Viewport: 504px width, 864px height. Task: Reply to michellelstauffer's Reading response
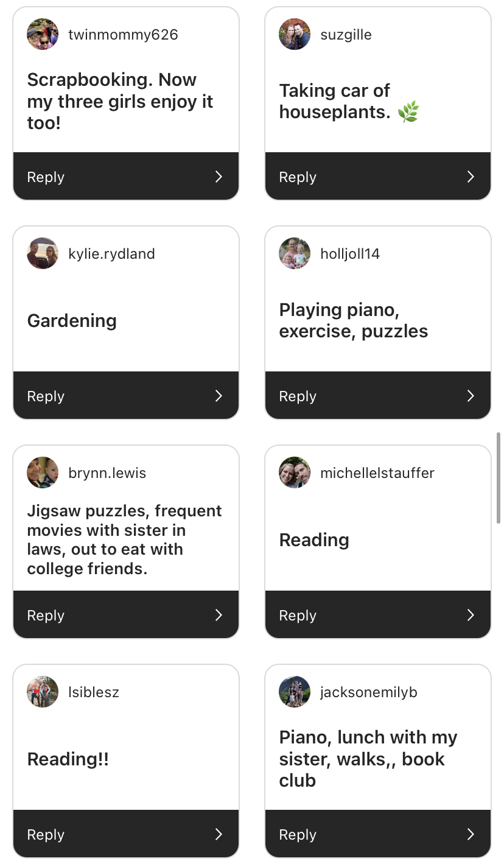[x=298, y=615]
